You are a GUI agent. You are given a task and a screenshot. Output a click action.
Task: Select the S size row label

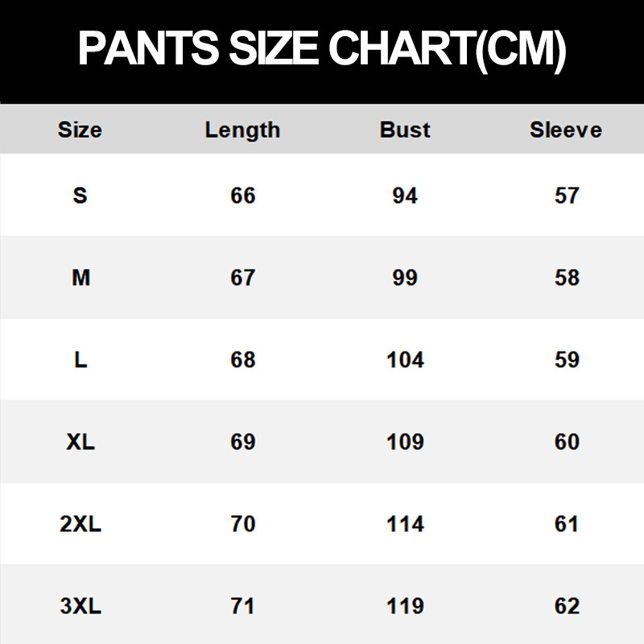[x=80, y=196]
